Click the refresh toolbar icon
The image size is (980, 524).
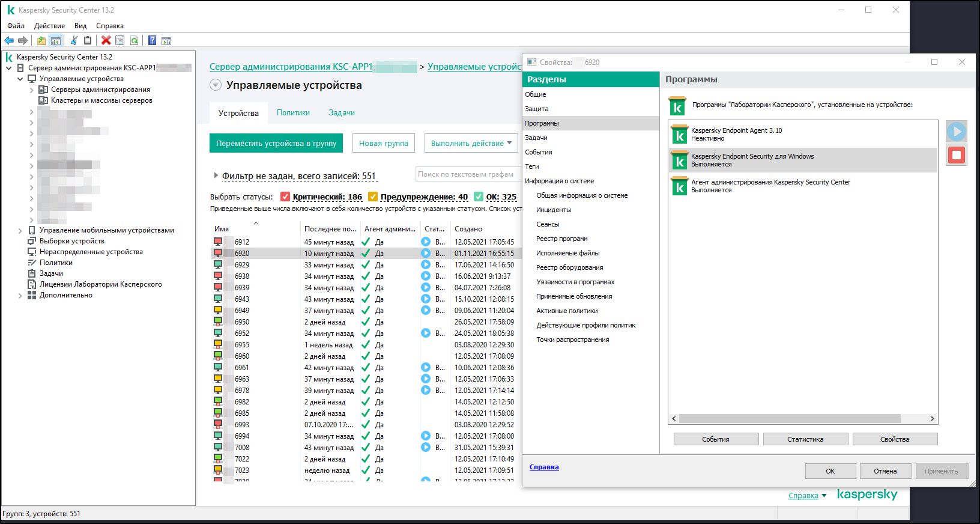(x=135, y=40)
